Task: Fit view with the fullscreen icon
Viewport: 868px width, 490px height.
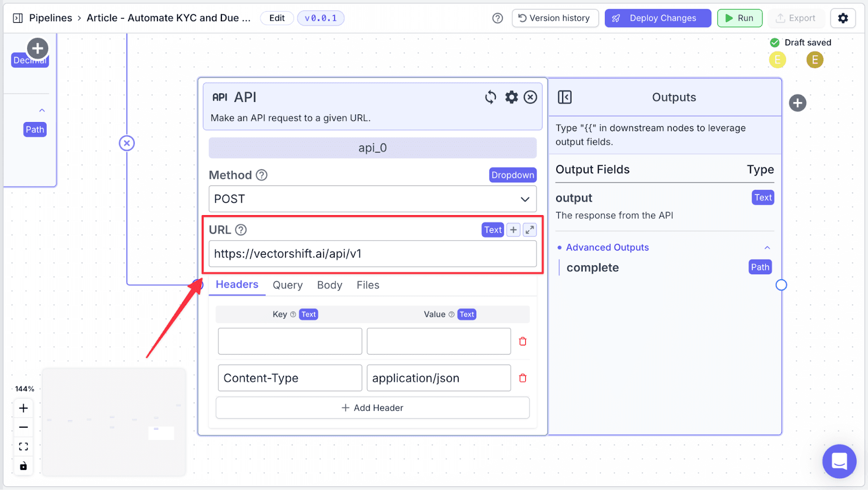Action: 23,447
